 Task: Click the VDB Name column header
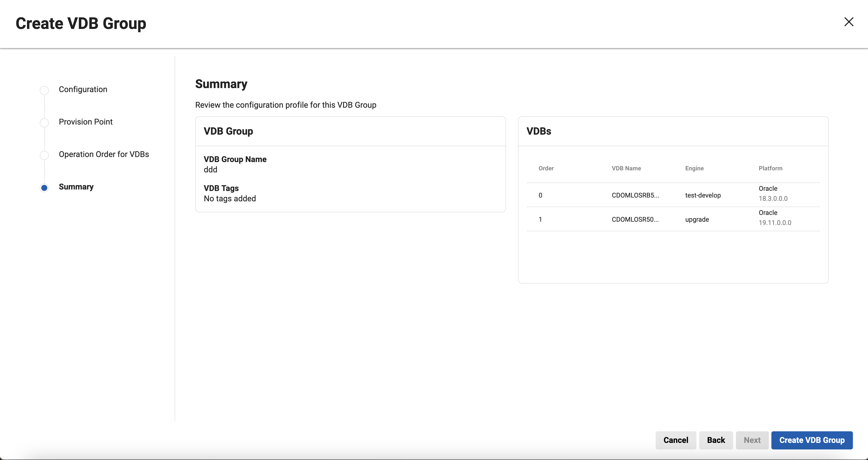click(x=626, y=168)
